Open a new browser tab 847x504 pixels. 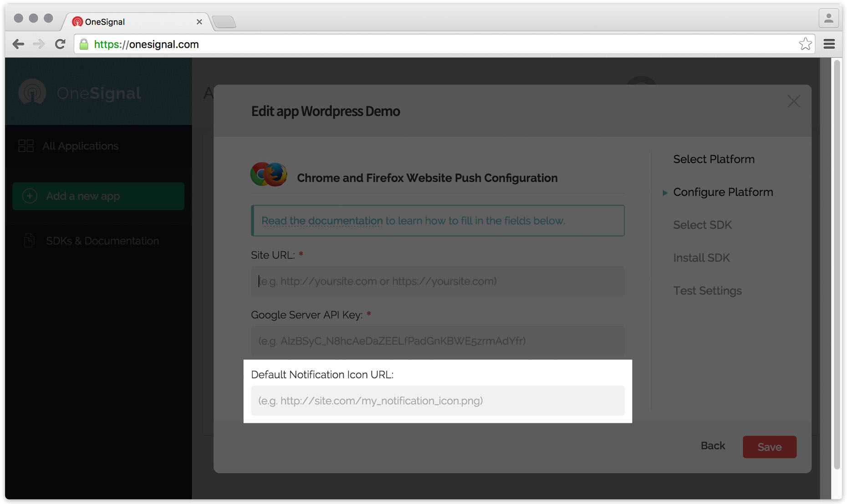coord(224,21)
